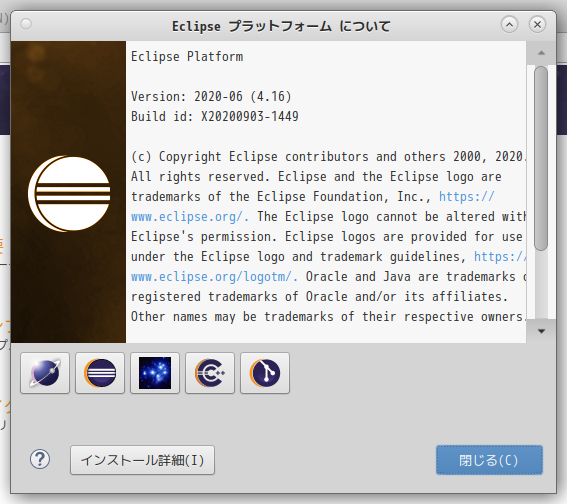Click the 'Eclipse Platform' heading text

[x=187, y=57]
